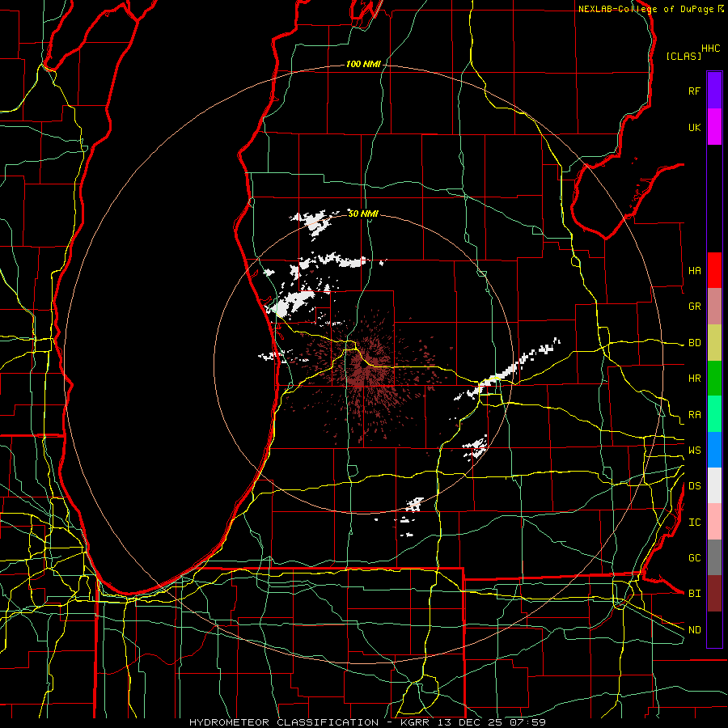Click the DS legend label
Viewport: 728px width, 728px height.
[x=694, y=486]
